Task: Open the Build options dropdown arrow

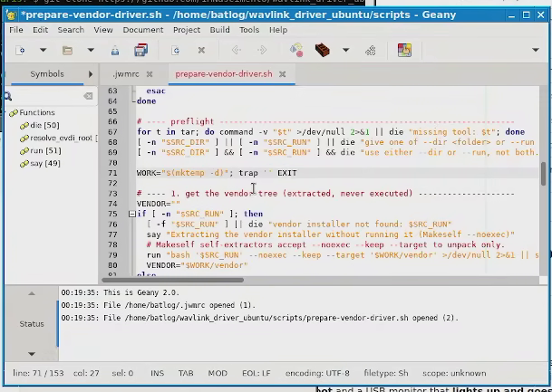Action: point(345,51)
